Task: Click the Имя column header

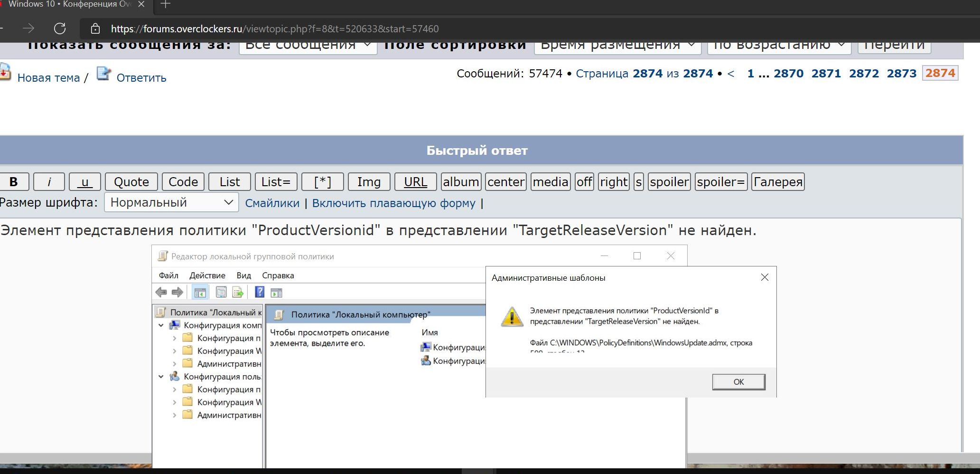Action: pos(430,332)
